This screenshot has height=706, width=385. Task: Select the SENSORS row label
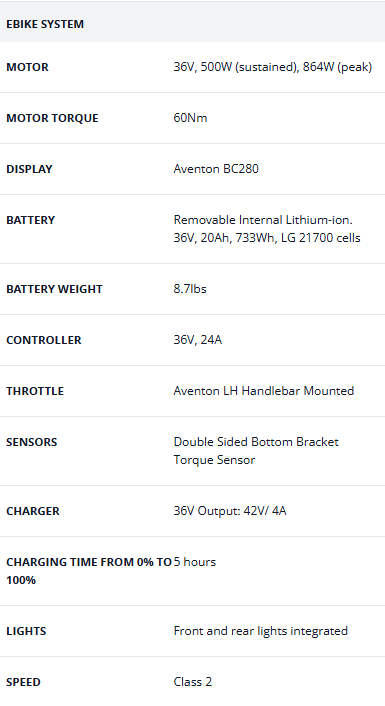32,442
